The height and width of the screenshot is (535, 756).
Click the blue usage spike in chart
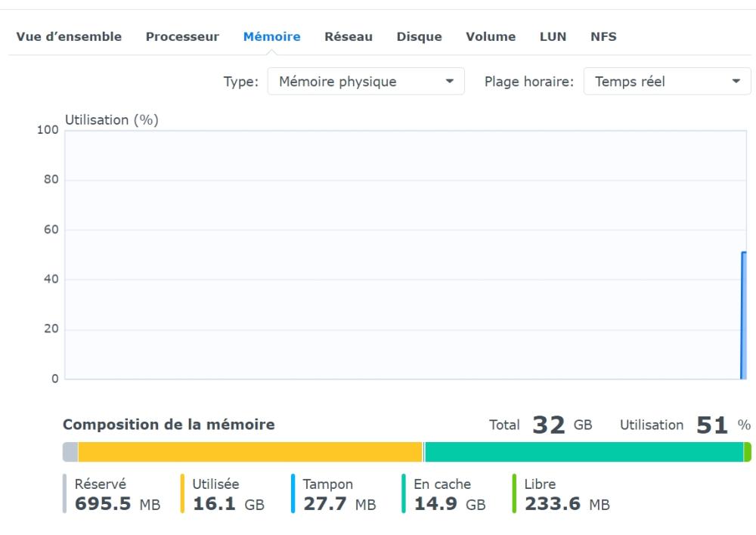[x=744, y=316]
